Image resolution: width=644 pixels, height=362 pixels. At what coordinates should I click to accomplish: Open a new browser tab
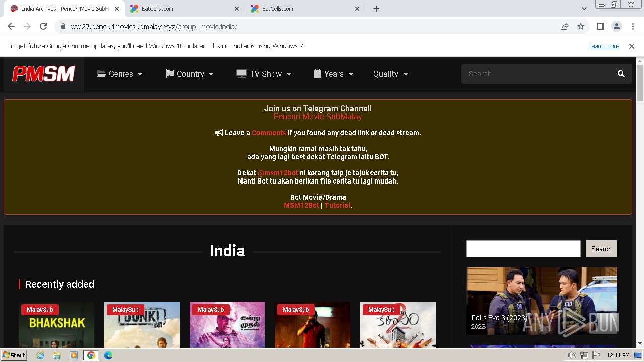pos(376,9)
